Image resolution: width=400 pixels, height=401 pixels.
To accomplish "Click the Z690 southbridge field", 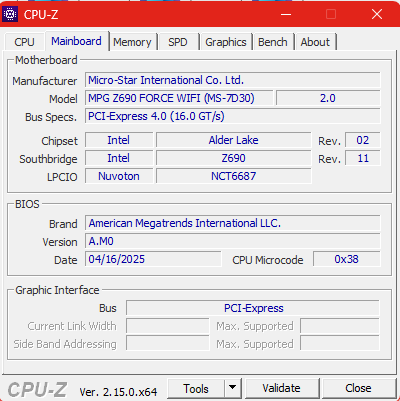I will click(233, 158).
